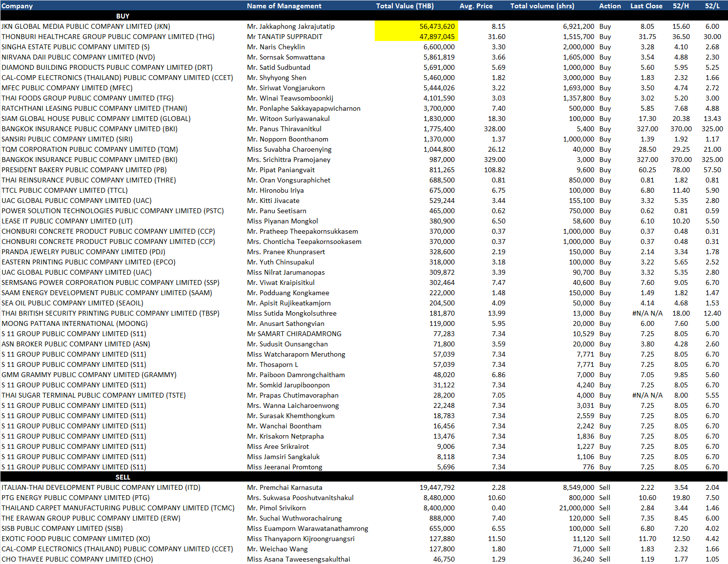Click the BUY section label
The image size is (728, 564).
(x=122, y=16)
